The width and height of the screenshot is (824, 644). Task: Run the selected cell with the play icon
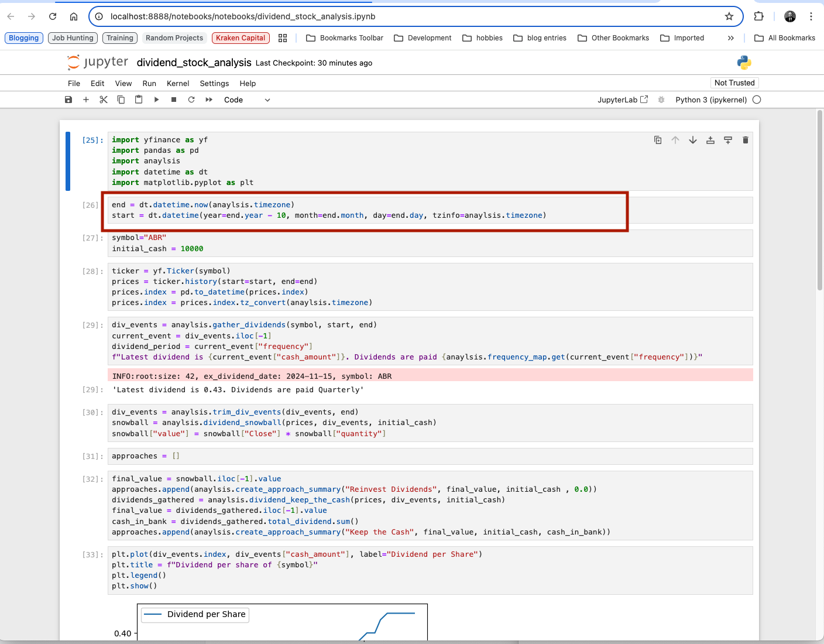coord(156,100)
